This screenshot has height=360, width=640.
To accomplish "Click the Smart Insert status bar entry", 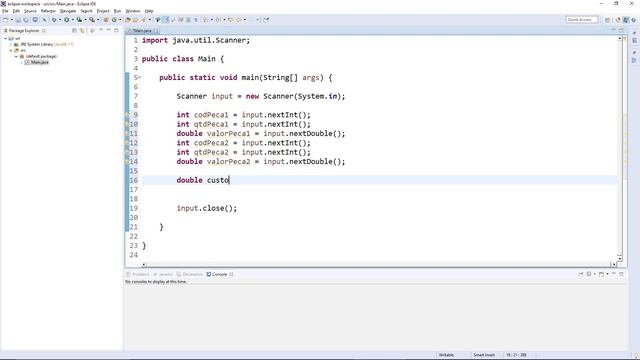I will (484, 355).
